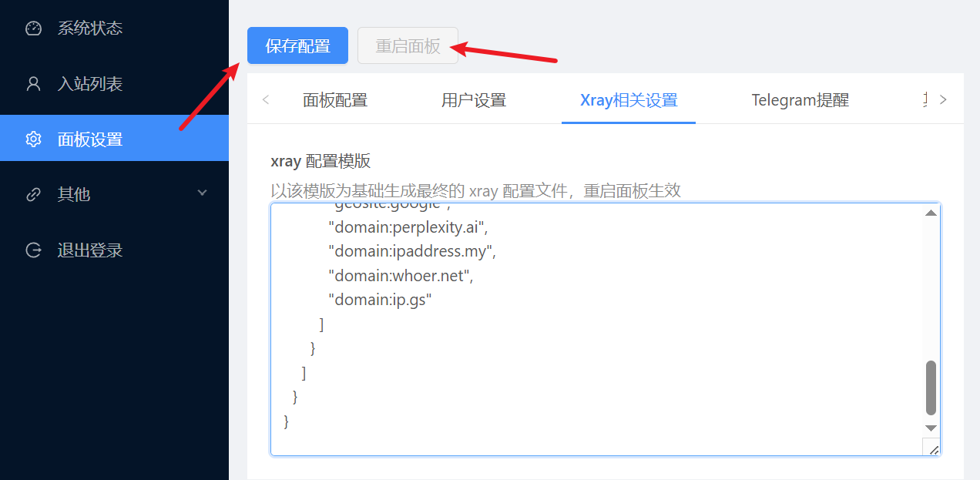
Task: Select the Xray相关设置 tab
Action: click(x=628, y=100)
